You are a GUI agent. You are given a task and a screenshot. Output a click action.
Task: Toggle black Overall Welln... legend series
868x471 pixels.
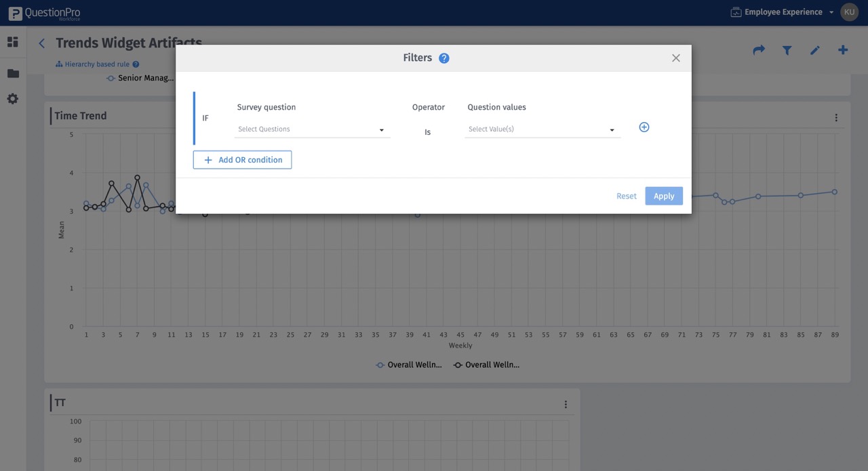(x=486, y=365)
